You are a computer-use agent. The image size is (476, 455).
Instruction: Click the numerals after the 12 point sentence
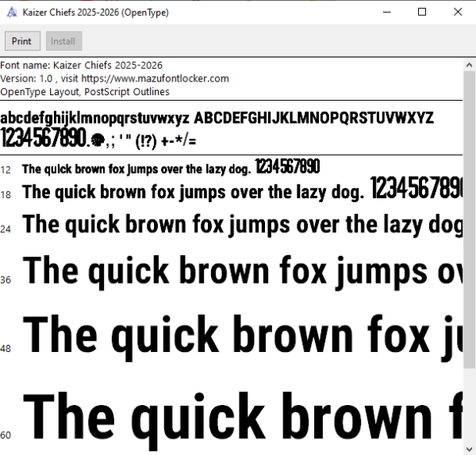[x=287, y=166]
